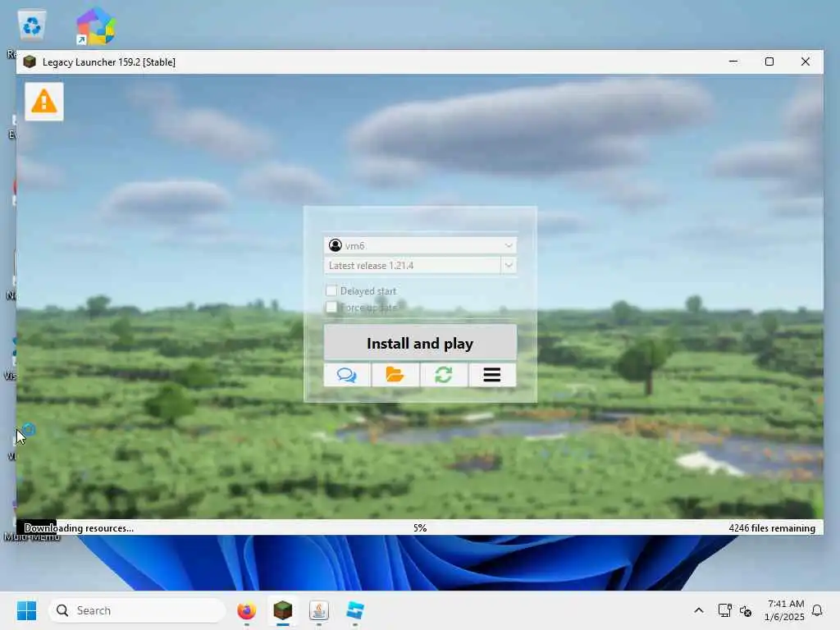The height and width of the screenshot is (630, 840).
Task: Click the Downloading resources status text
Action: pyautogui.click(x=79, y=527)
